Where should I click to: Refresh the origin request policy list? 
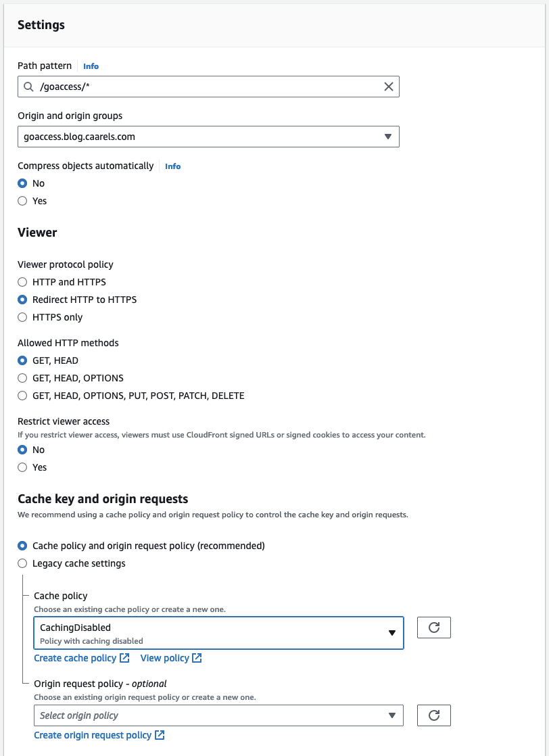coord(434,715)
